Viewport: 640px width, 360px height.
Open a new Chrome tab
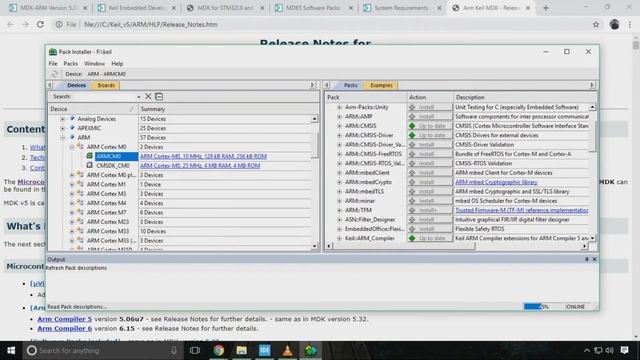(546, 8)
